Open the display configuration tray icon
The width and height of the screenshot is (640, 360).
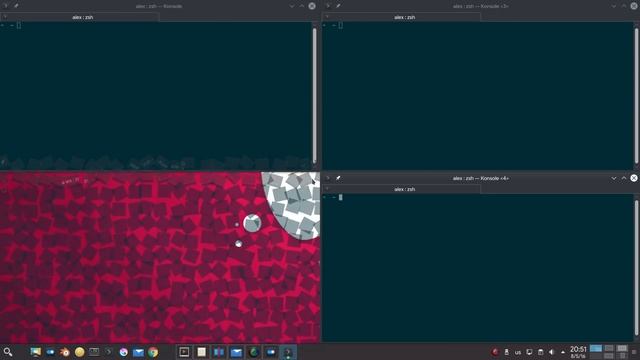(x=529, y=352)
